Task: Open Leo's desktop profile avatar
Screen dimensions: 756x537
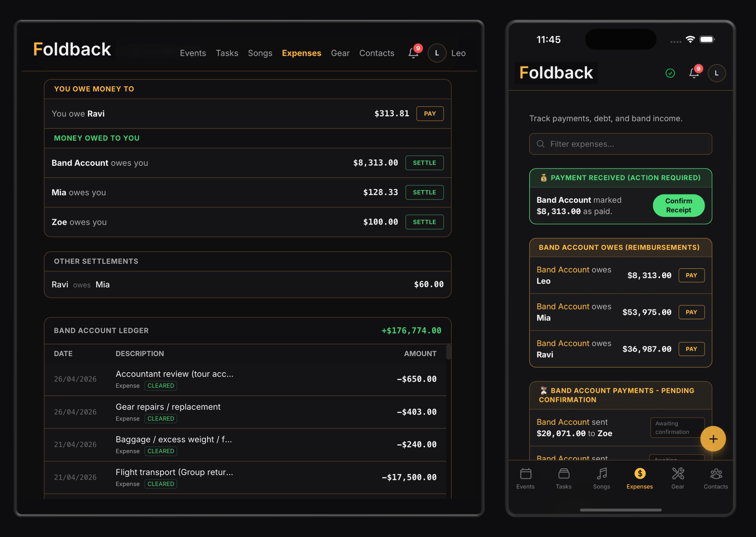Action: click(x=437, y=53)
